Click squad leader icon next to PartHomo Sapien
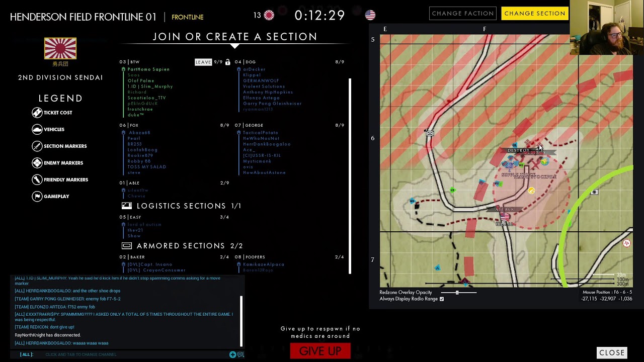Image resolution: width=644 pixels, height=362 pixels. pyautogui.click(x=124, y=69)
